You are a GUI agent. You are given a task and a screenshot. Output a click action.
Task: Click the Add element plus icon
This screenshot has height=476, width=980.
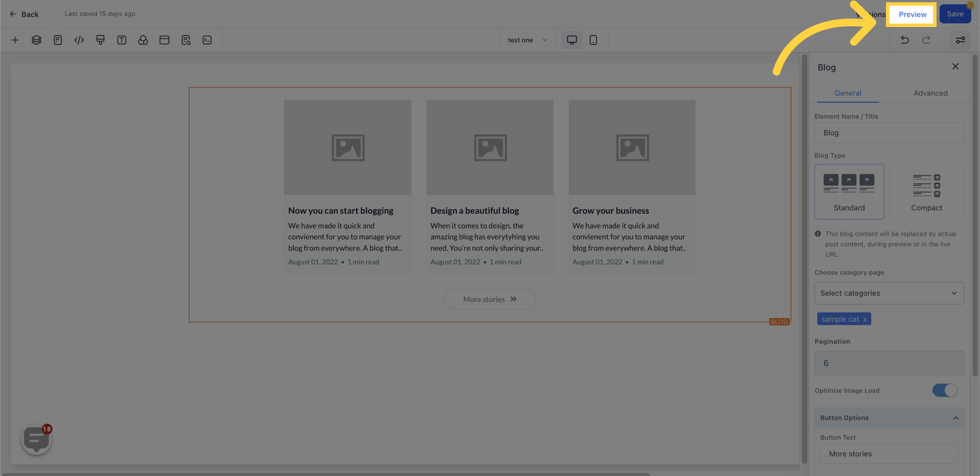(15, 40)
